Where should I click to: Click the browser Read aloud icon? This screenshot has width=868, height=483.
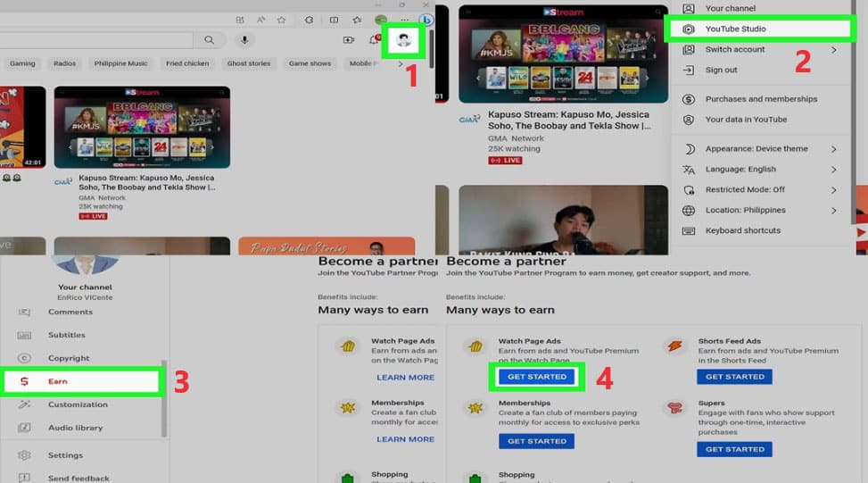[x=260, y=20]
